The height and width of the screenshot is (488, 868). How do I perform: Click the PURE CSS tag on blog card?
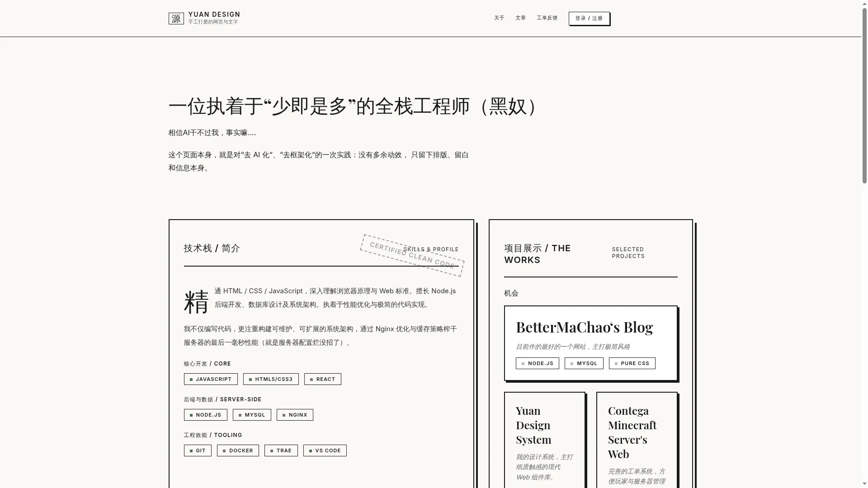(x=632, y=363)
